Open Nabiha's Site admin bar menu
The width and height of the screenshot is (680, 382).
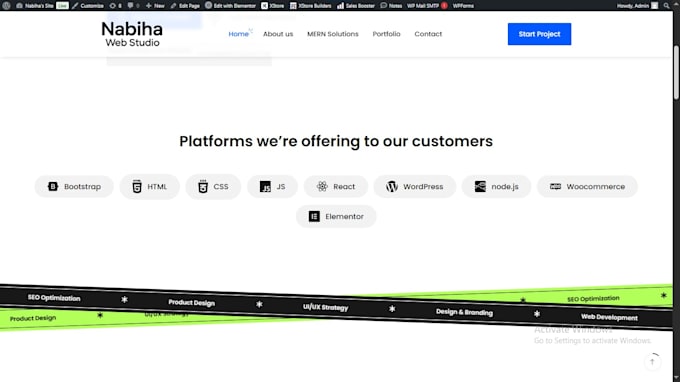pos(35,6)
